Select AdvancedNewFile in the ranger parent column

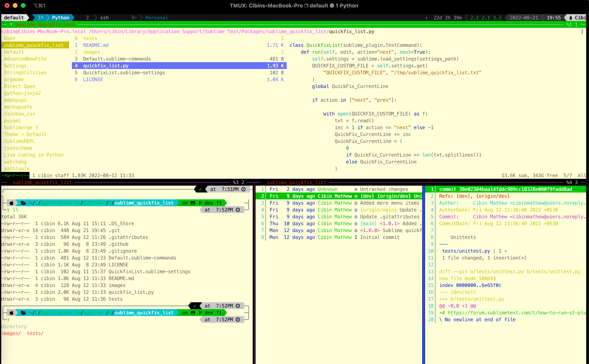(x=25, y=59)
